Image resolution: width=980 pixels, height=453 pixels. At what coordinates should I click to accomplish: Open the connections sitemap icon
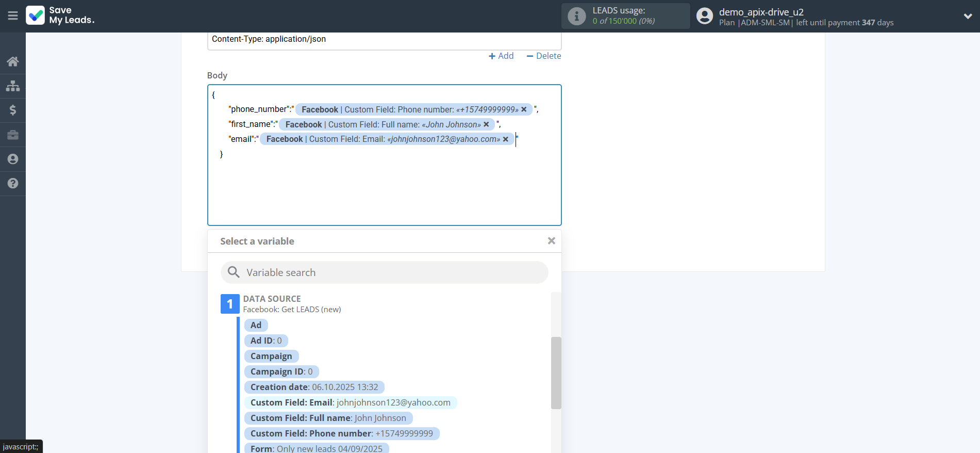[x=13, y=86]
